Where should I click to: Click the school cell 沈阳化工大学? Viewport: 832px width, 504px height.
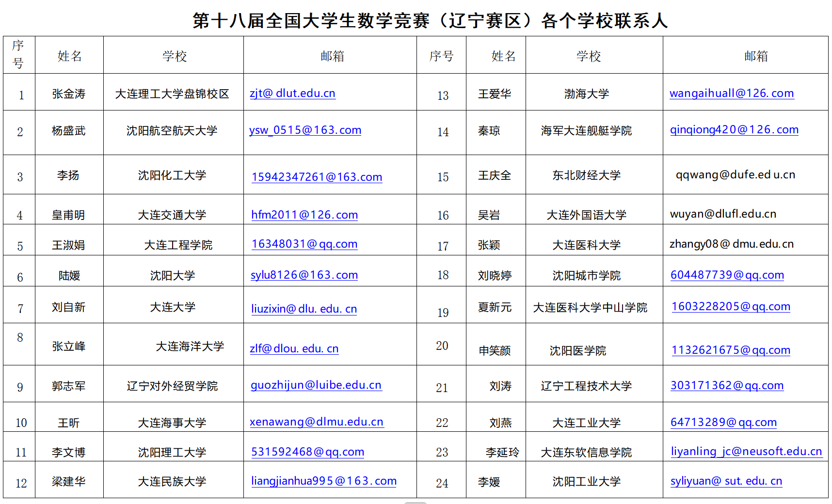point(172,175)
